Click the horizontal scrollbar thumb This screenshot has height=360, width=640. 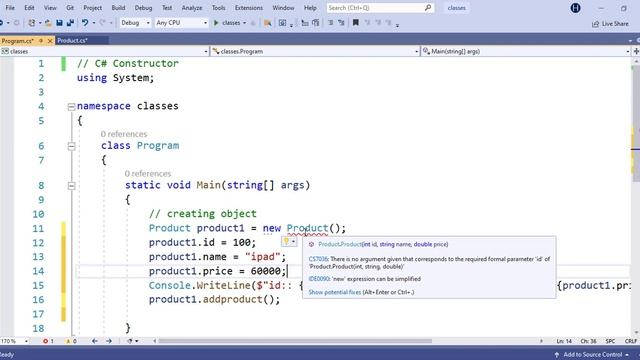(295, 341)
